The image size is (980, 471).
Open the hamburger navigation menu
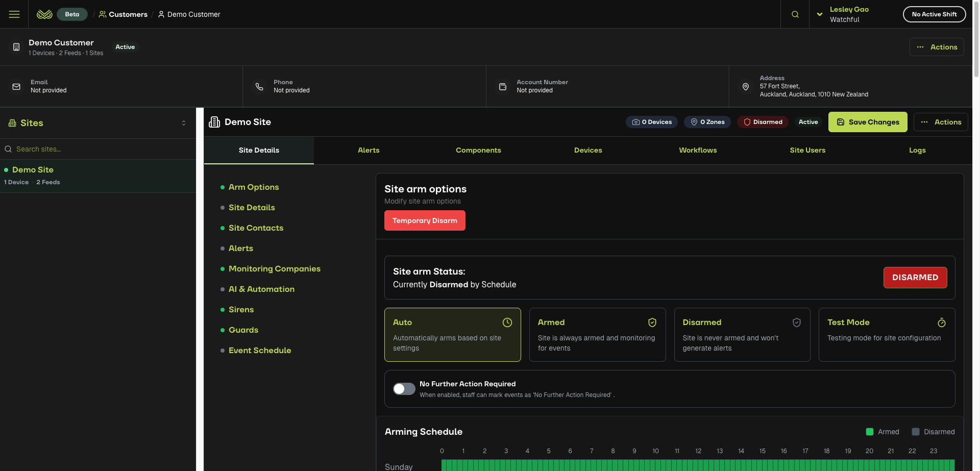[14, 14]
